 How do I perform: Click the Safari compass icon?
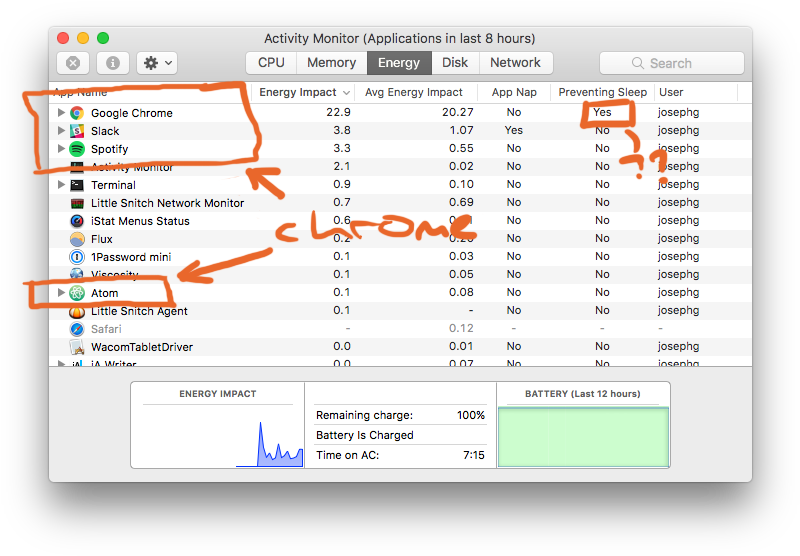77,329
